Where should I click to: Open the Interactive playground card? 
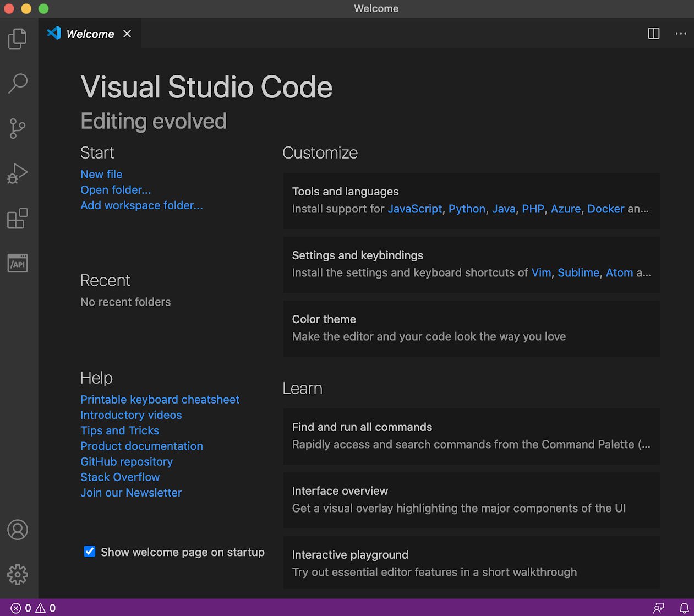[x=472, y=563]
